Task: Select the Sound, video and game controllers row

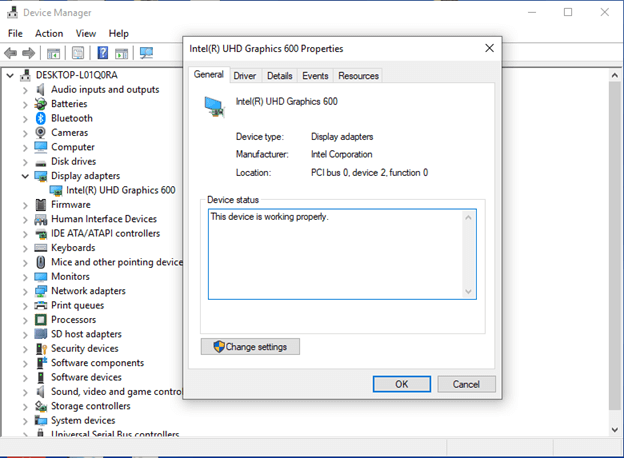Action: click(116, 392)
